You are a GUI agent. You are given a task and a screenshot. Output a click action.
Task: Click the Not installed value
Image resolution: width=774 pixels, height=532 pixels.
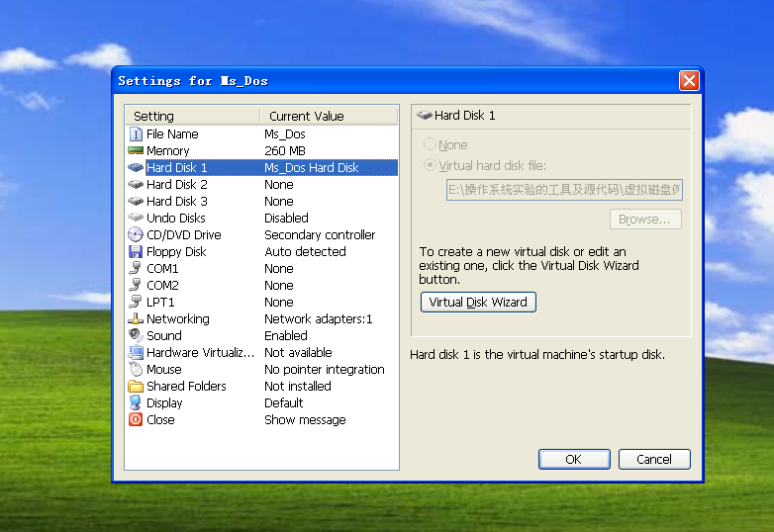(298, 386)
